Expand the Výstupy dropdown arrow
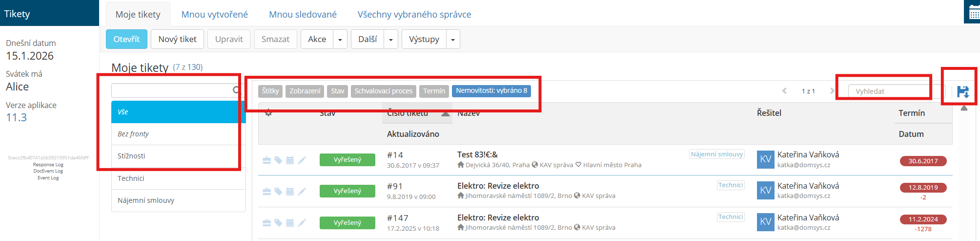Screen dimensions: 980x241 click(453, 39)
